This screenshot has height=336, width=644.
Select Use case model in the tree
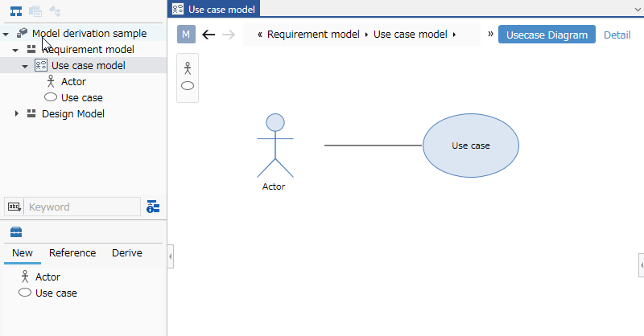coord(89,65)
